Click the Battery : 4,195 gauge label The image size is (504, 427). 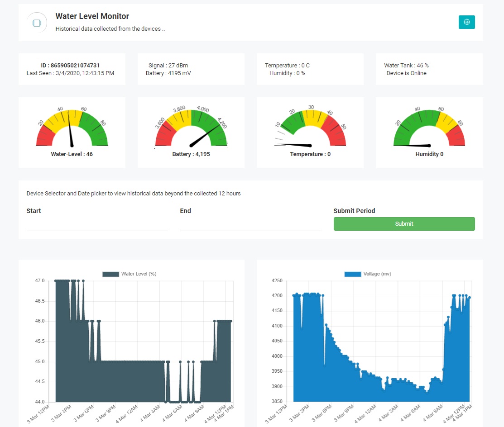click(x=191, y=154)
